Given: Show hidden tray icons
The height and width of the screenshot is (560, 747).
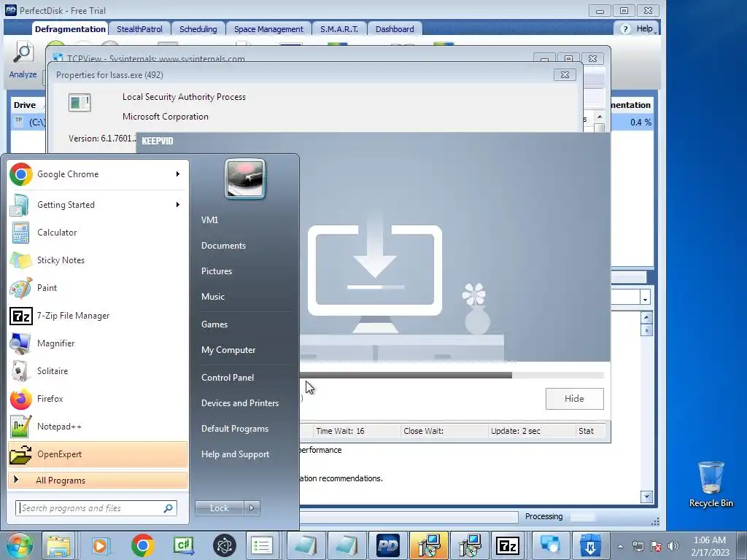Looking at the screenshot, I should pyautogui.click(x=620, y=546).
